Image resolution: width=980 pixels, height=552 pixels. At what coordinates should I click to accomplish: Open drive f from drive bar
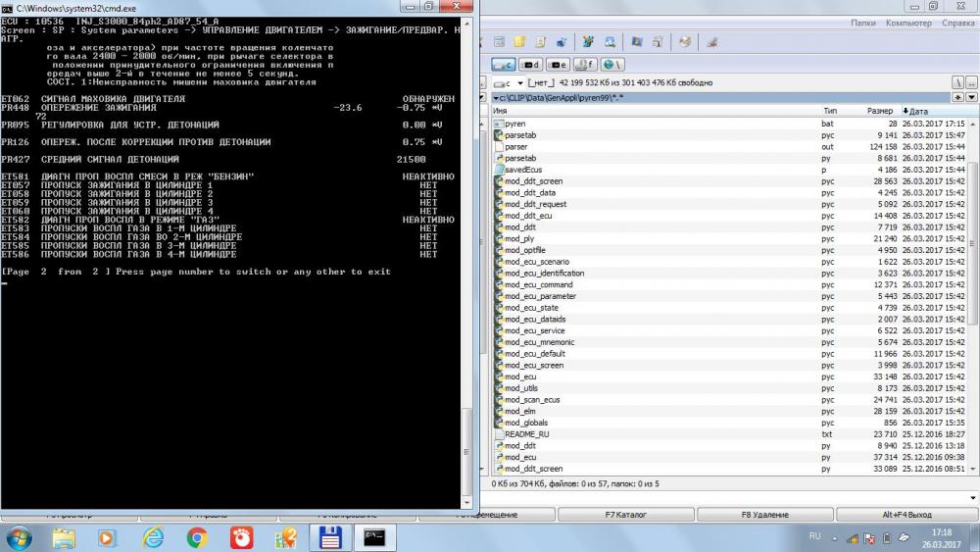pyautogui.click(x=585, y=65)
